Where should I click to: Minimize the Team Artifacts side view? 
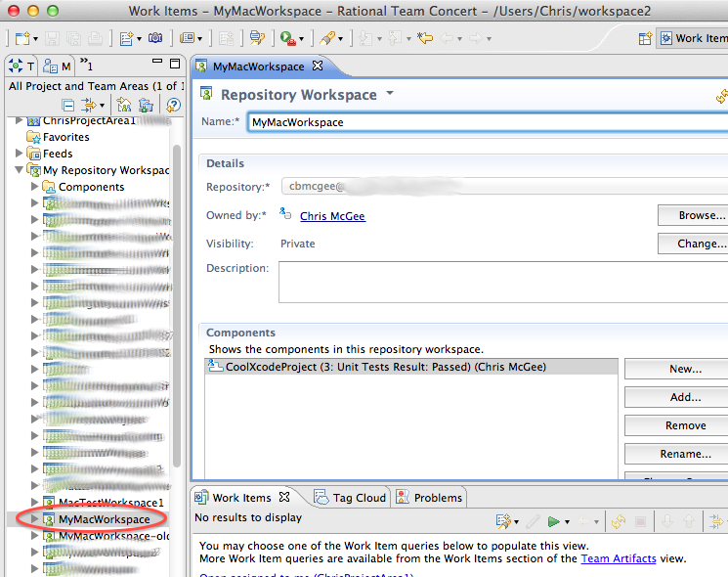coord(157,61)
